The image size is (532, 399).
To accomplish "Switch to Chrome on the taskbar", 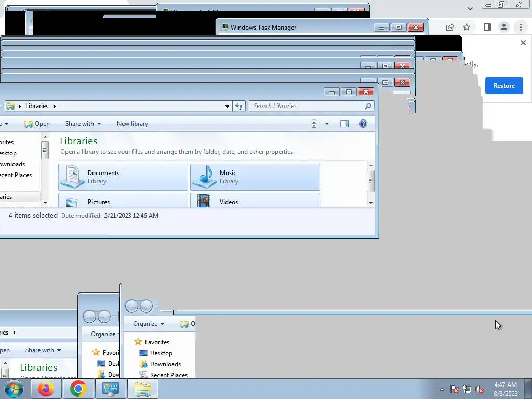I will tap(78, 389).
